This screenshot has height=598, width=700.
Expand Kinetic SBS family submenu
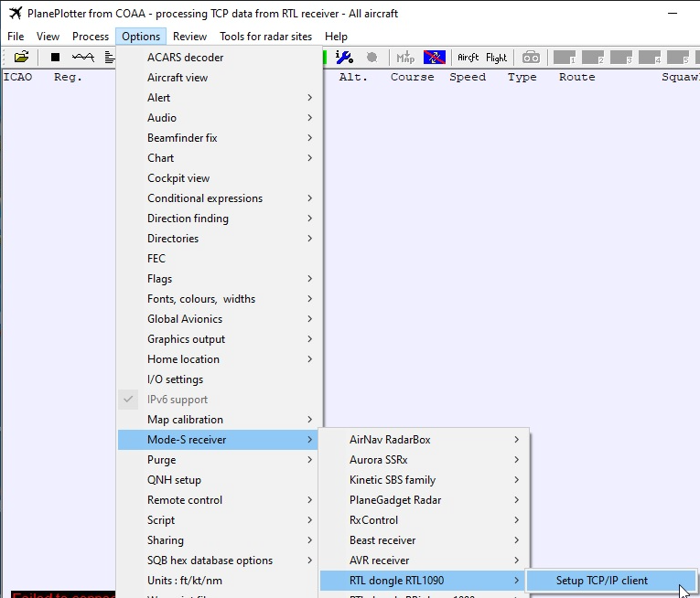[424, 480]
